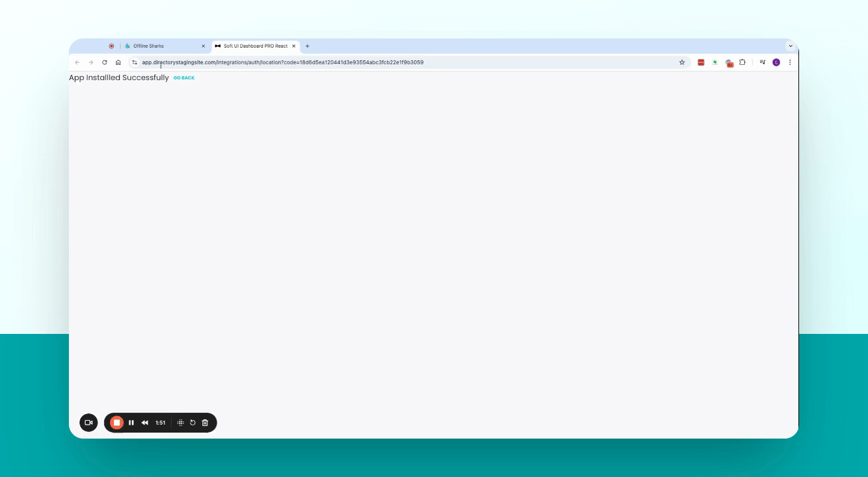Open the purple profile avatar
This screenshot has height=477, width=868.
(777, 62)
